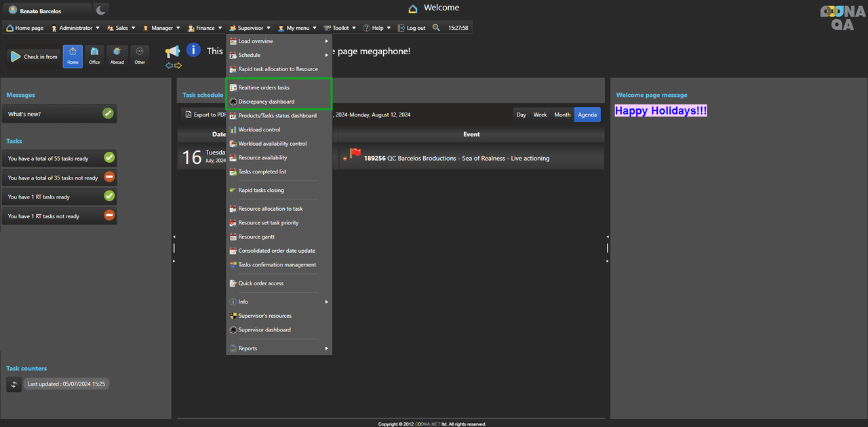Toggle dark mode moon icon
Viewport: 868px width, 427px height.
[100, 10]
